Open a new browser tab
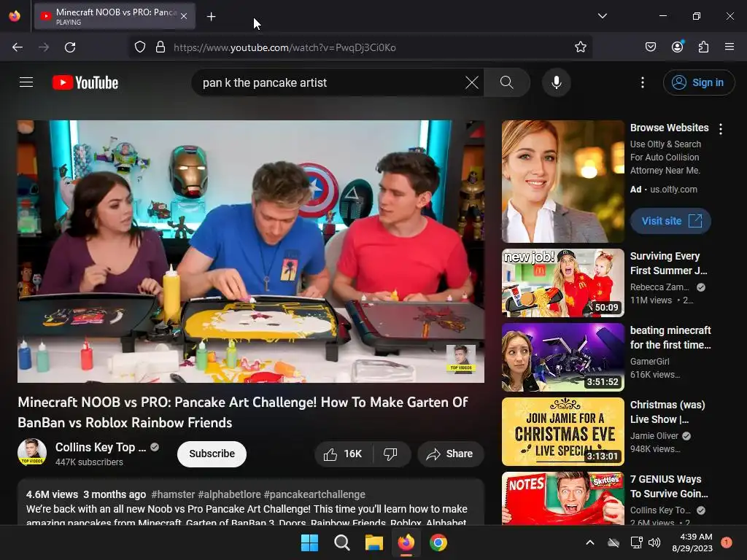747x560 pixels. click(211, 17)
